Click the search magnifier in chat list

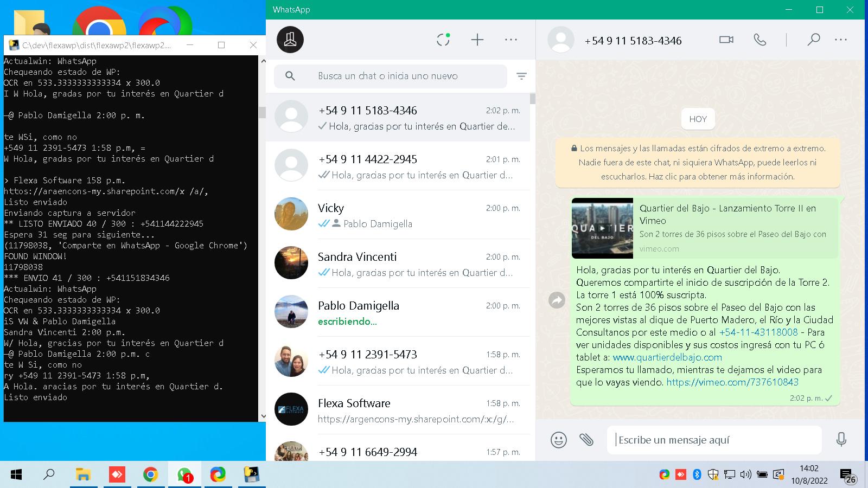290,76
